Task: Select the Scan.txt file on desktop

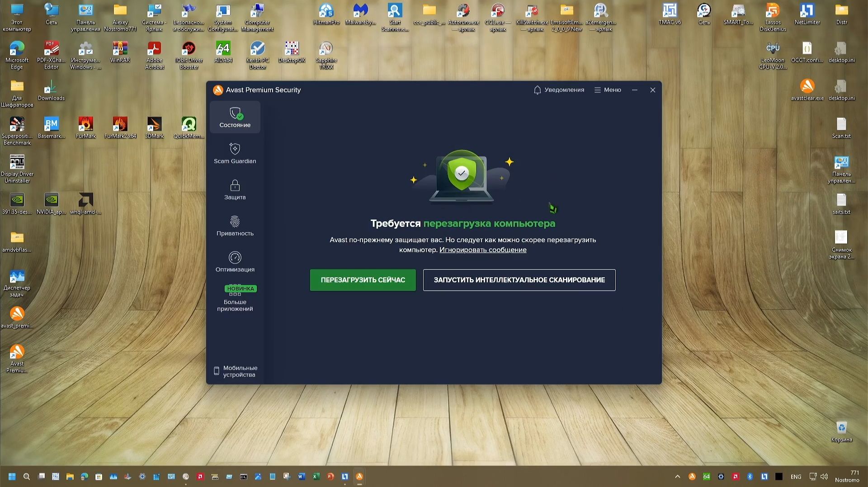Action: tap(841, 128)
